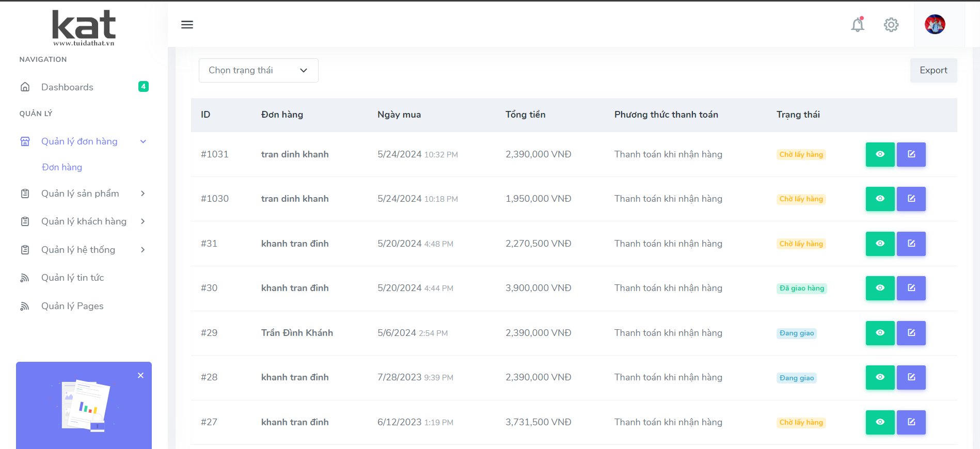This screenshot has height=449, width=980.
Task: Click the Tổng tiền column header
Action: click(526, 115)
